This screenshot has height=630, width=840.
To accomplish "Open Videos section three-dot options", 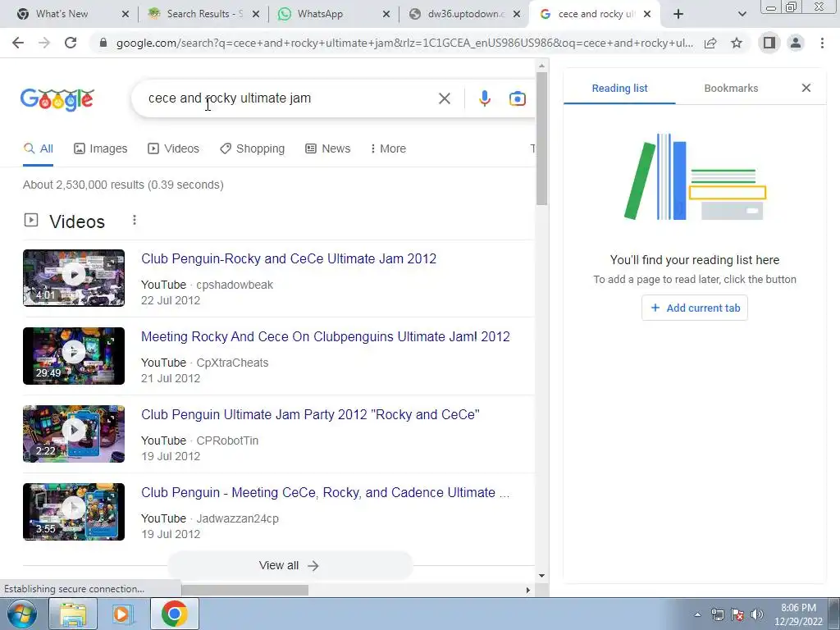I will [135, 220].
